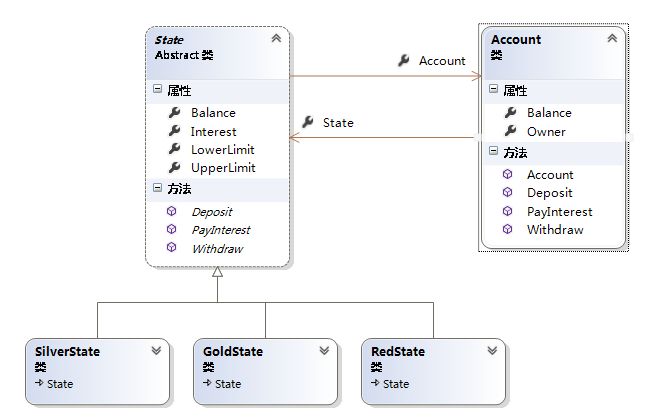The height and width of the screenshot is (413, 666).
Task: Select the UpperLimit property in State
Action: [223, 168]
